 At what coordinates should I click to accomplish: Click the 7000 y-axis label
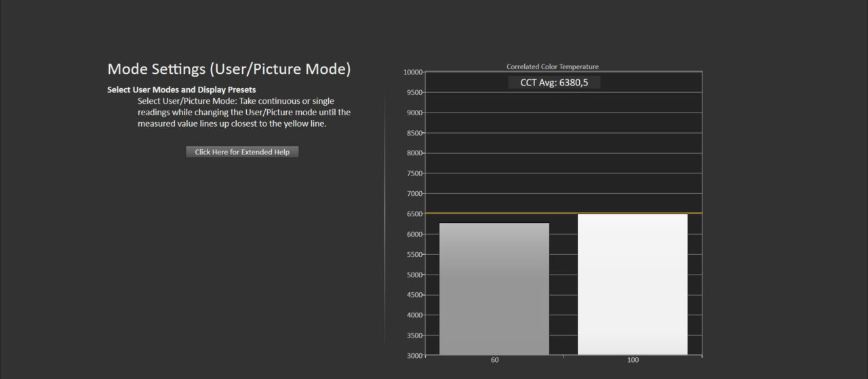414,194
